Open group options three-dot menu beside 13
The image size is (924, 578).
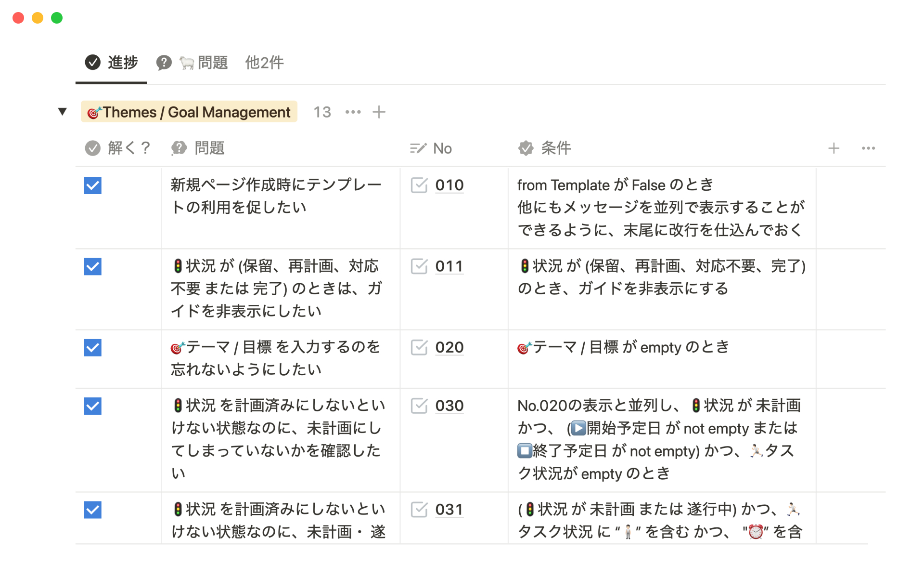click(x=353, y=112)
